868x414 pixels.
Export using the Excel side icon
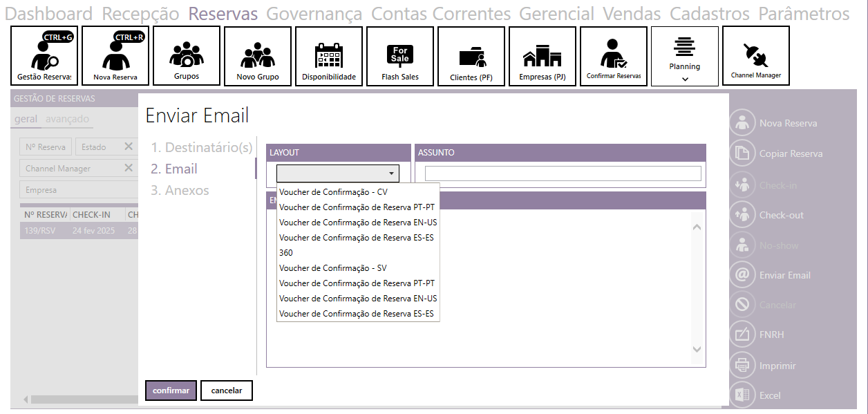[x=742, y=395]
